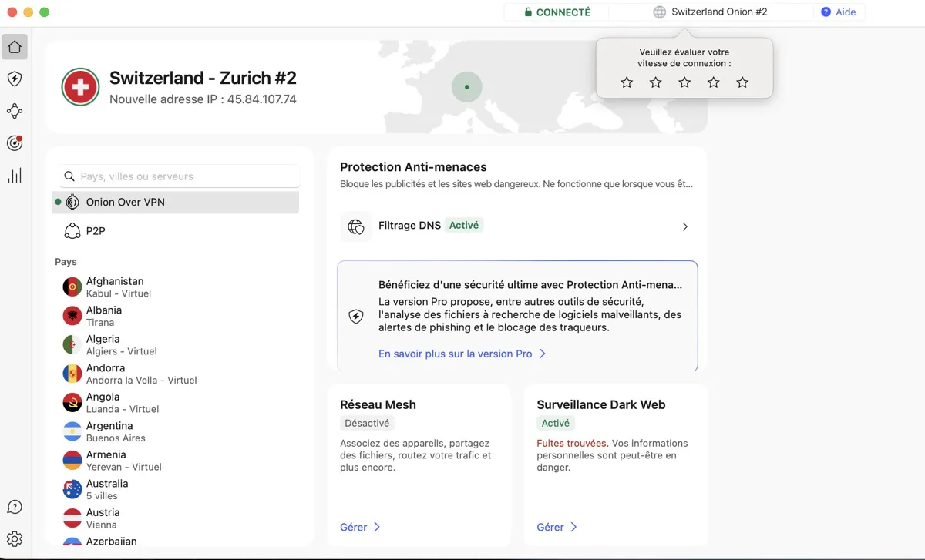Select Argentina from the country list
This screenshot has height=560, width=925.
coord(109,431)
